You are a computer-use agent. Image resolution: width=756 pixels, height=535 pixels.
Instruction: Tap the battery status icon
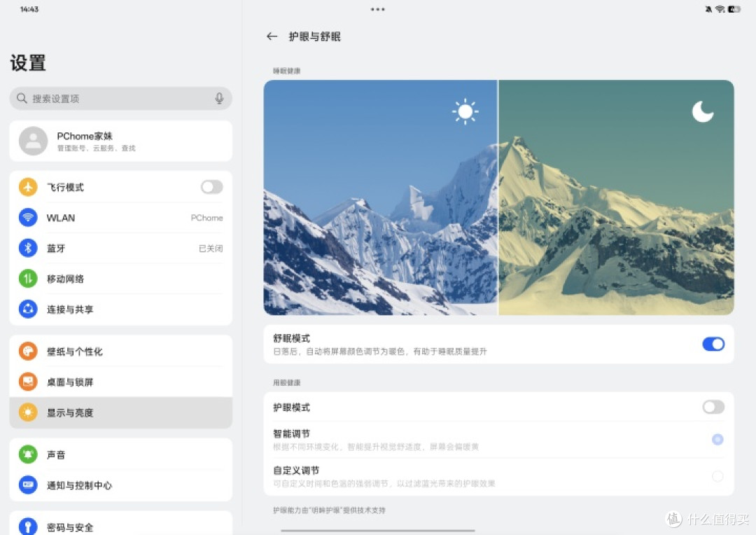tap(734, 9)
